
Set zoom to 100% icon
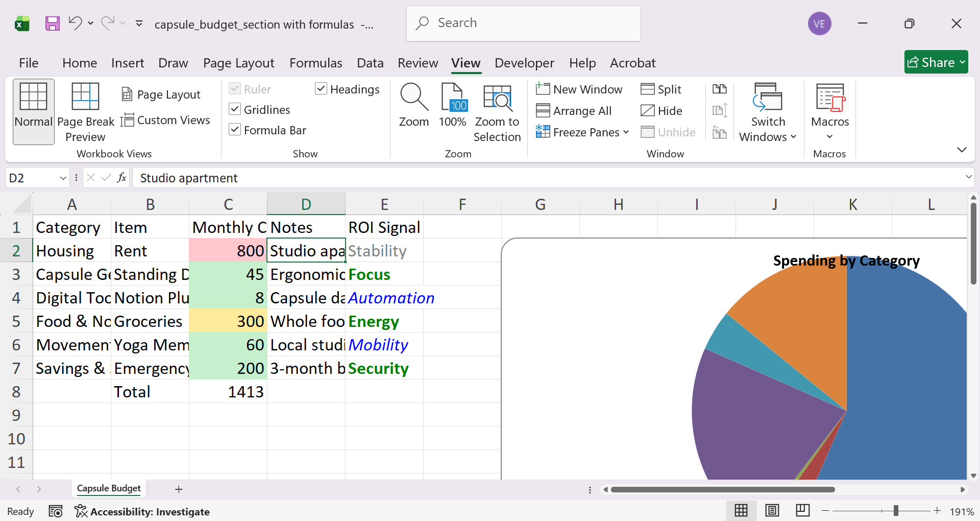click(x=452, y=105)
